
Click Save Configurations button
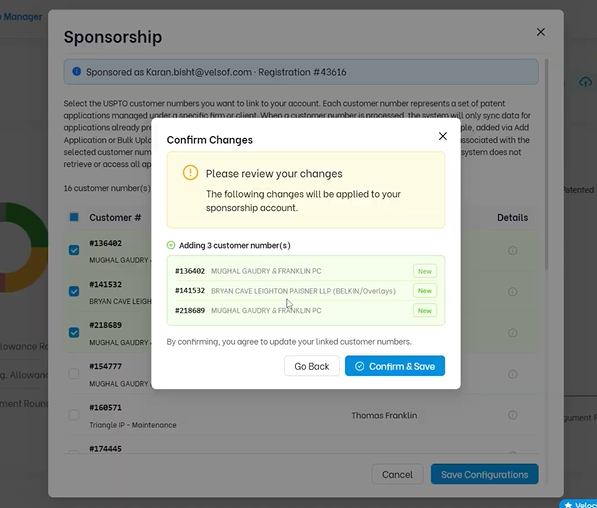click(484, 474)
